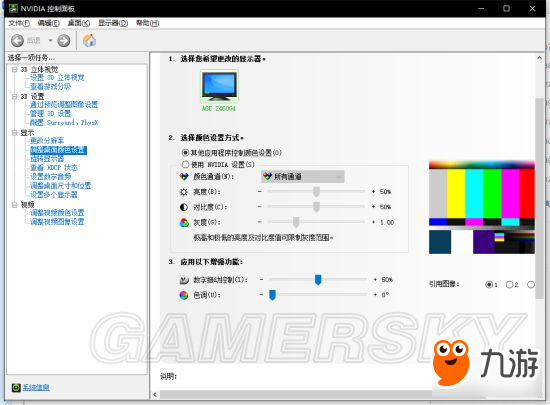Open 设置数字音频 task
550x405 pixels.
[51, 177]
